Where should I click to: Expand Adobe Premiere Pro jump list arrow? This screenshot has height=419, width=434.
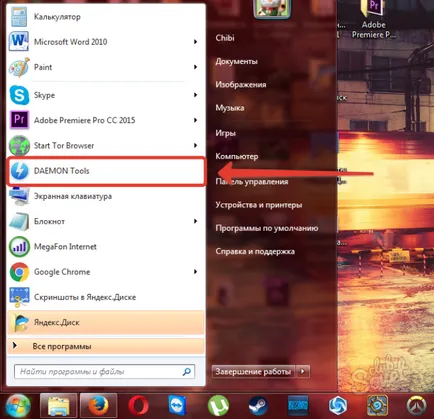[195, 120]
